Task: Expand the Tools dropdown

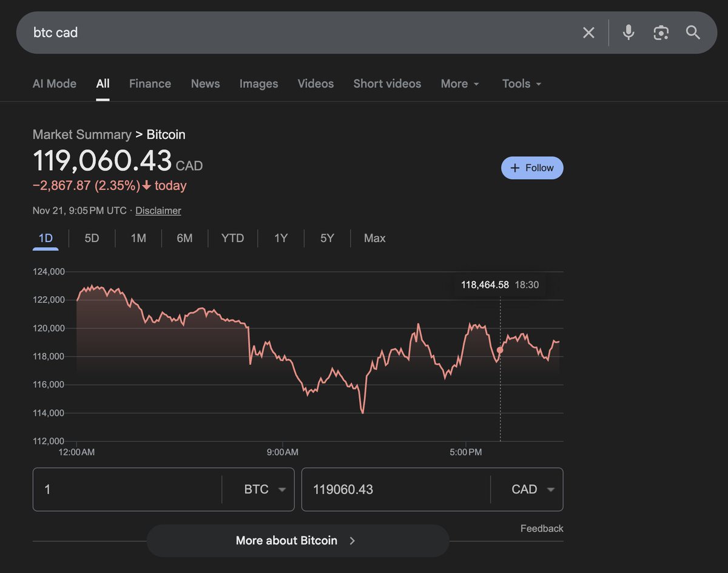Action: 522,84
